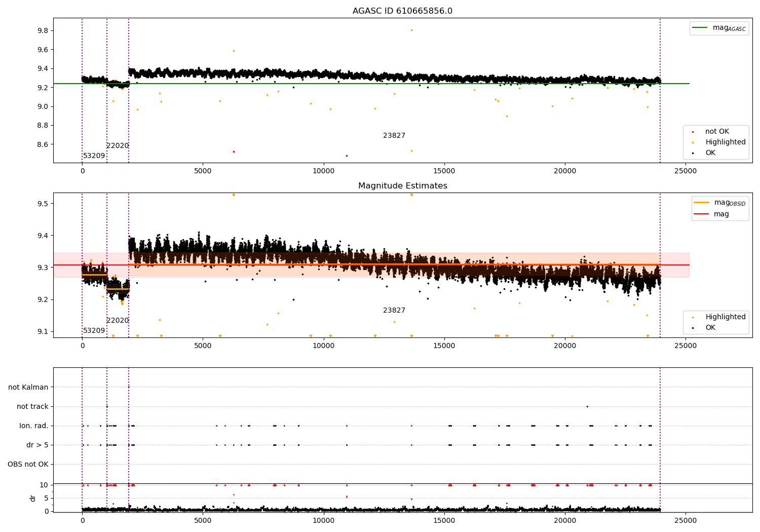Click the 9.6 y-axis tick label

click(43, 50)
